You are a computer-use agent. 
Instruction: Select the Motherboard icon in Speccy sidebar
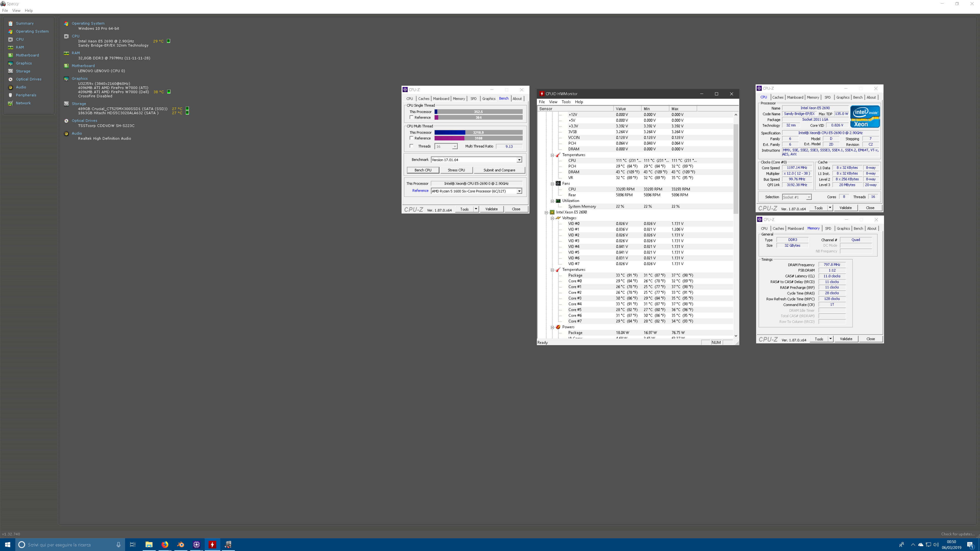11,56
